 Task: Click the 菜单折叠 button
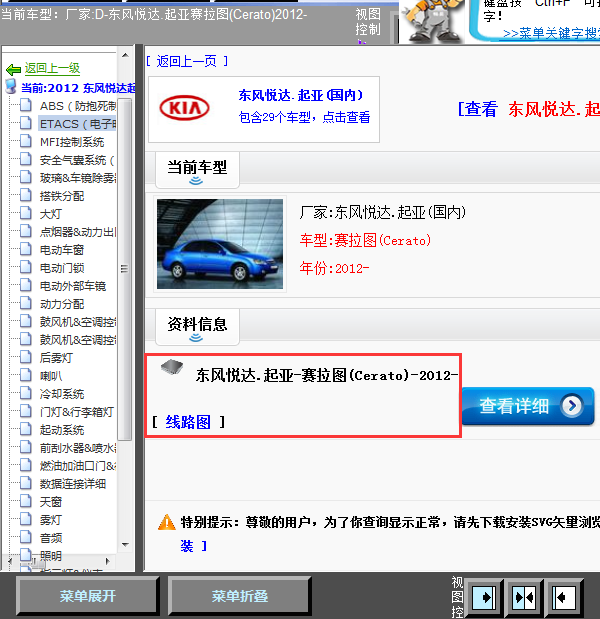(240, 596)
